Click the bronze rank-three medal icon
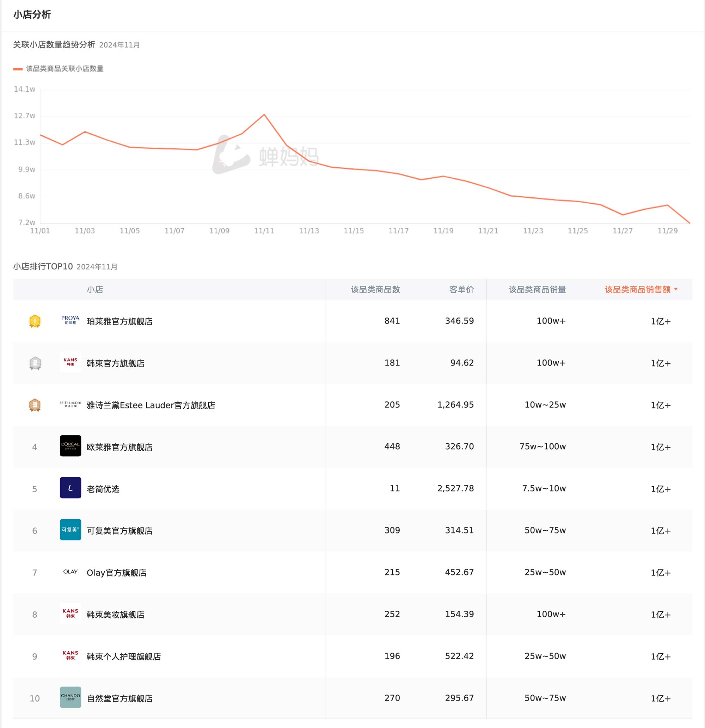This screenshot has width=705, height=728. click(x=35, y=405)
